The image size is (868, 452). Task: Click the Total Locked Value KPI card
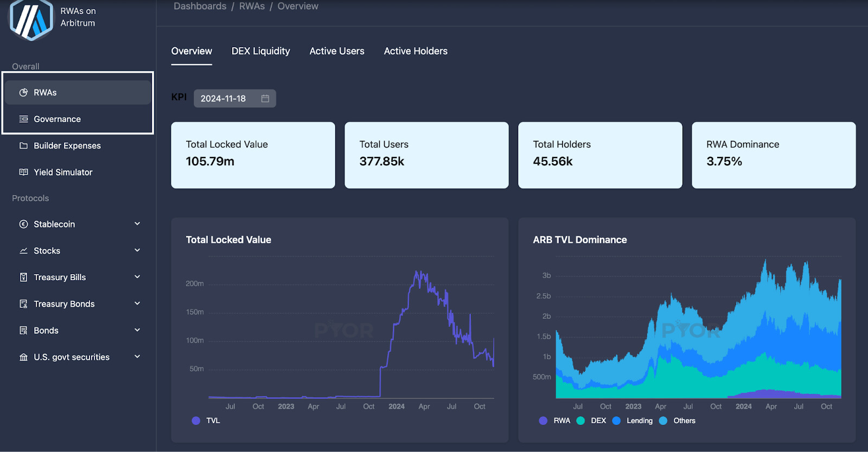(253, 155)
